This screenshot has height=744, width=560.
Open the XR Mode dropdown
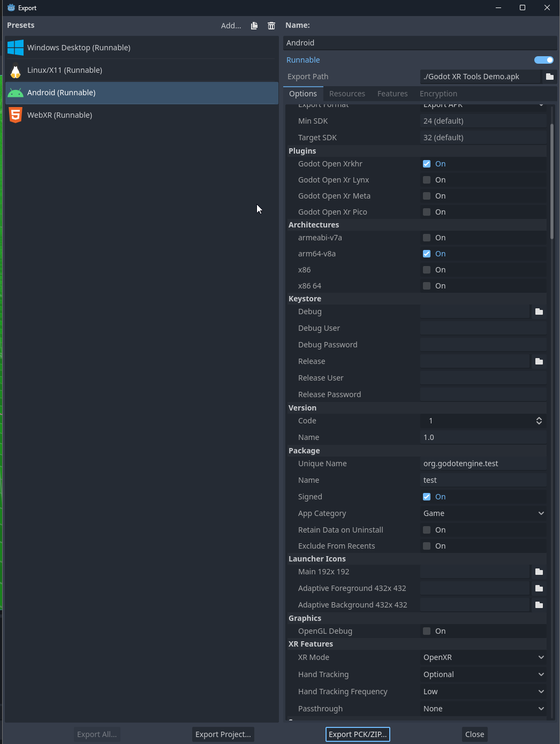(x=483, y=657)
